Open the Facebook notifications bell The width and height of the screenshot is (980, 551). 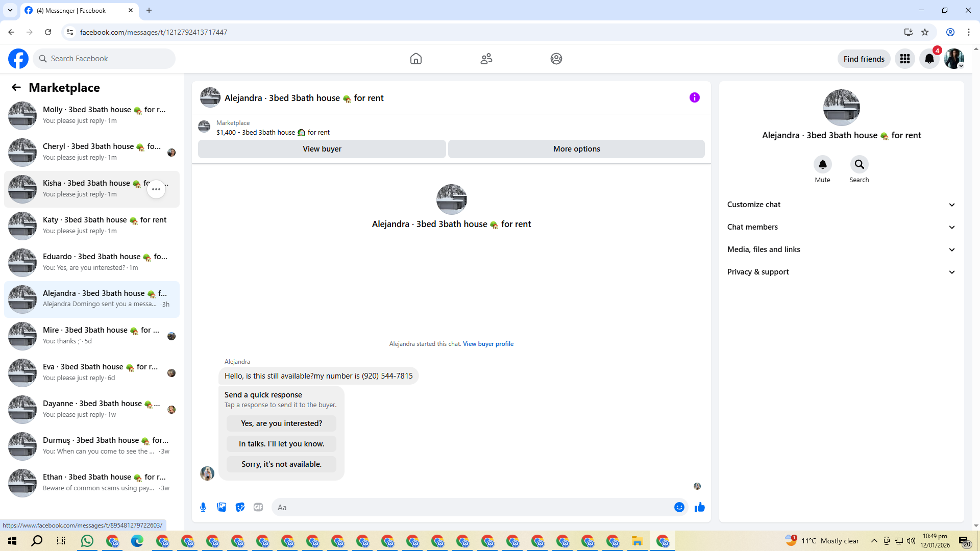[929, 59]
